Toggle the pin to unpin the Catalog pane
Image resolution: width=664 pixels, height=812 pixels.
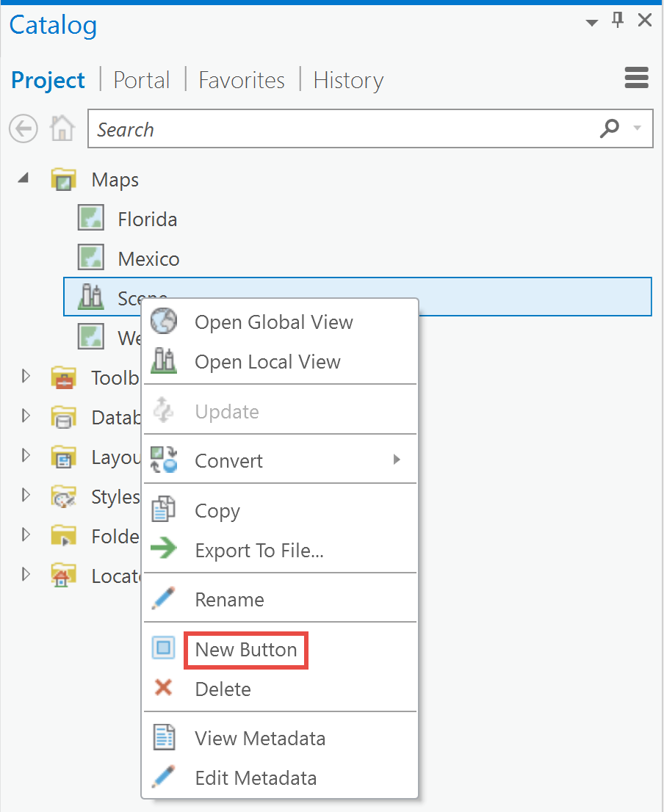pyautogui.click(x=618, y=20)
